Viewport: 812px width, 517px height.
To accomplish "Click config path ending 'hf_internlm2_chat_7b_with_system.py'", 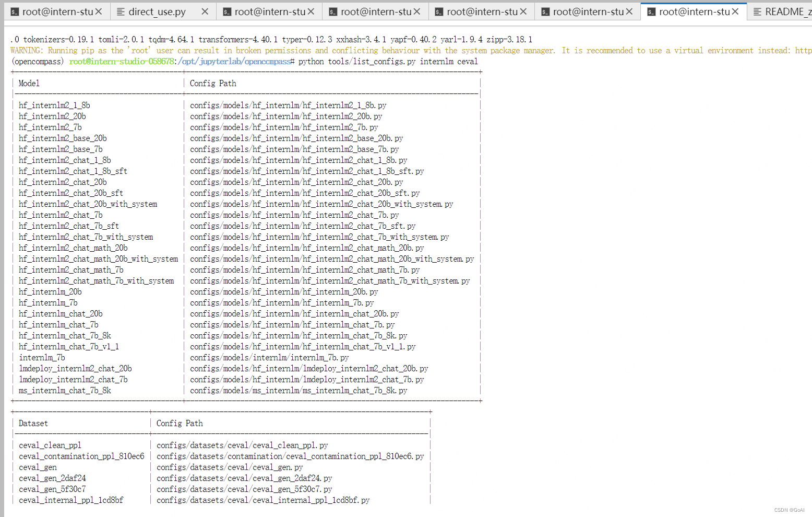I will coord(319,237).
